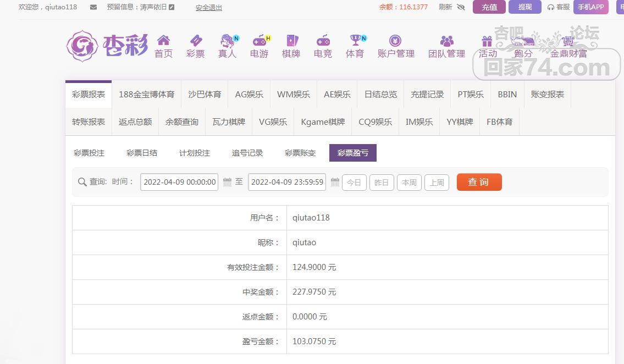624x364 pixels.
Task: Open 彩票 lottery ticket icon
Action: pyautogui.click(x=196, y=40)
